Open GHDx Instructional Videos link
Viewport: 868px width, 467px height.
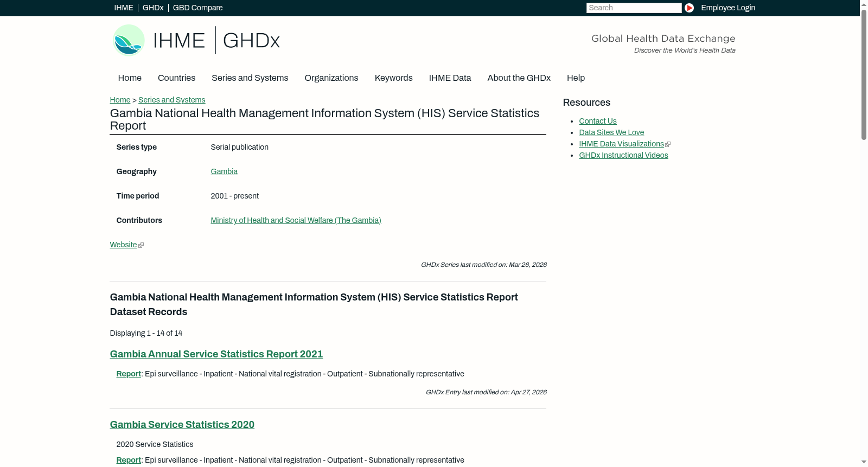pos(623,155)
